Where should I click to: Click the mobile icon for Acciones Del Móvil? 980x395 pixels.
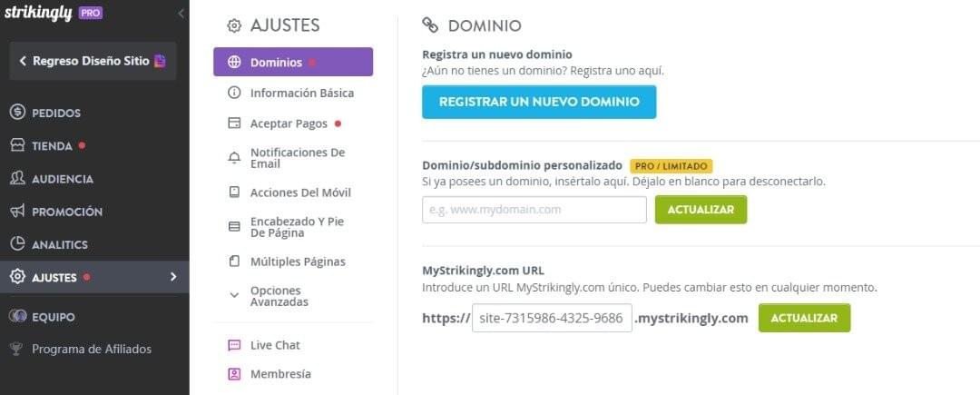[234, 193]
